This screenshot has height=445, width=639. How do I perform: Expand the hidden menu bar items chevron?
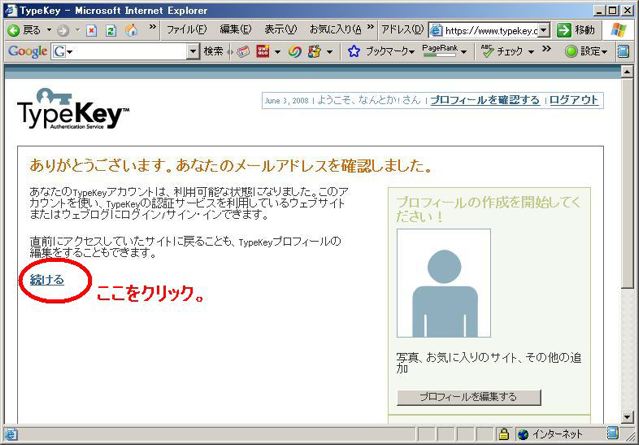(x=370, y=27)
